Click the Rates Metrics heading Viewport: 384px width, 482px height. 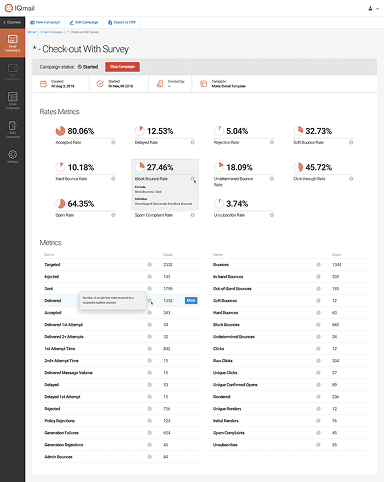[60, 112]
